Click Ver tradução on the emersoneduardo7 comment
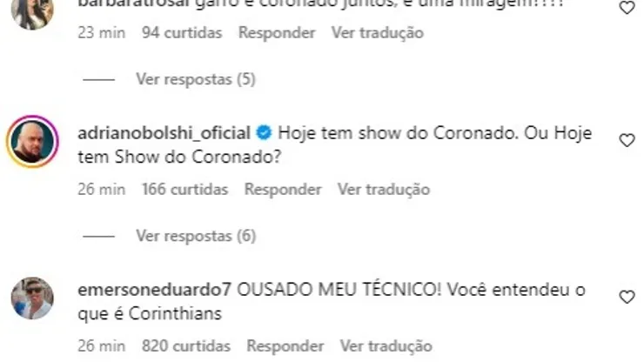 point(386,346)
